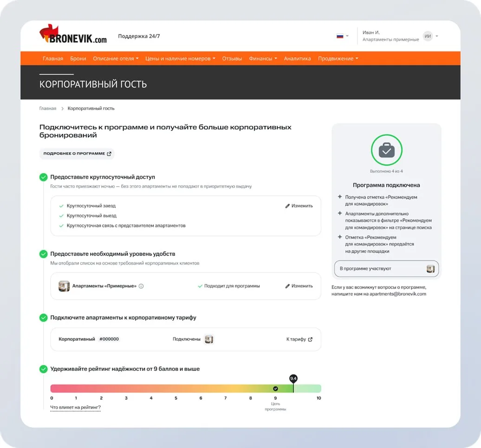Click Изменить in the круглосуточный доступ card
This screenshot has width=481, height=448.
coord(299,206)
